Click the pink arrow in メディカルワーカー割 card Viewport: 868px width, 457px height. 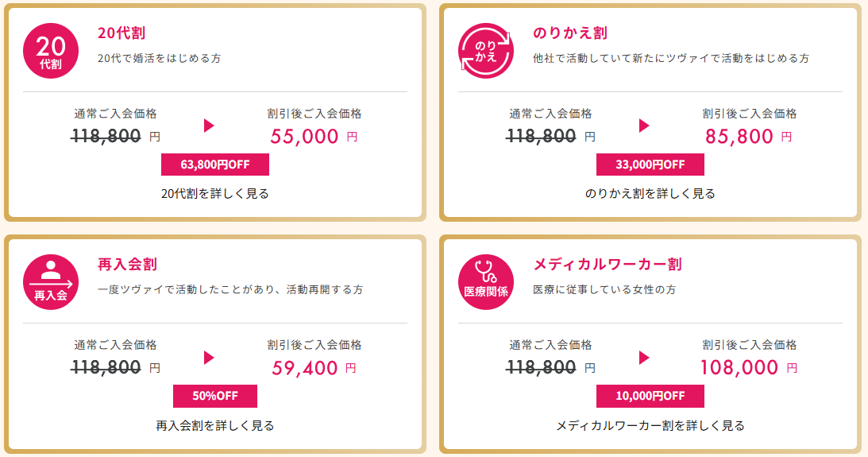click(644, 358)
